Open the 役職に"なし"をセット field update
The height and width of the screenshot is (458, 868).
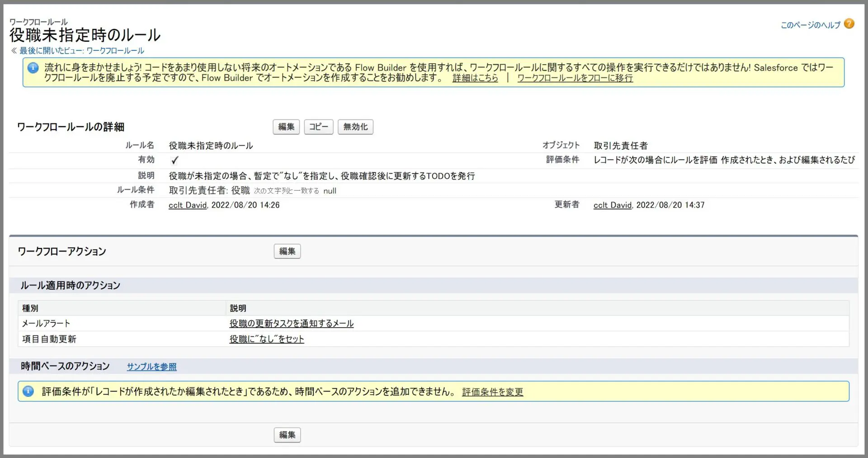tap(266, 339)
